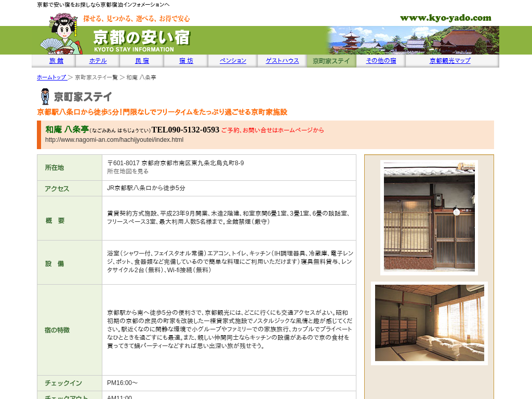The image size is (532, 399).
Task: Switch to the ゲストハウス tab
Action: [x=282, y=61]
